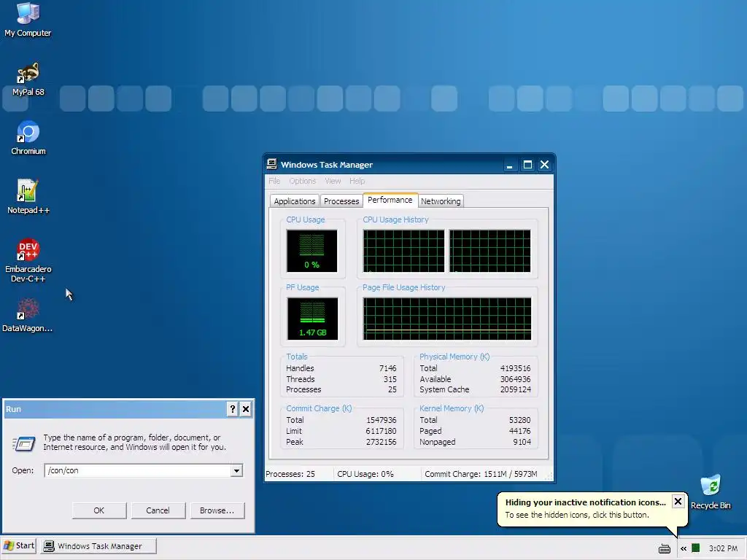This screenshot has height=560, width=747.
Task: Click status bar 'CPU Usage: 0%'
Action: pyautogui.click(x=365, y=474)
